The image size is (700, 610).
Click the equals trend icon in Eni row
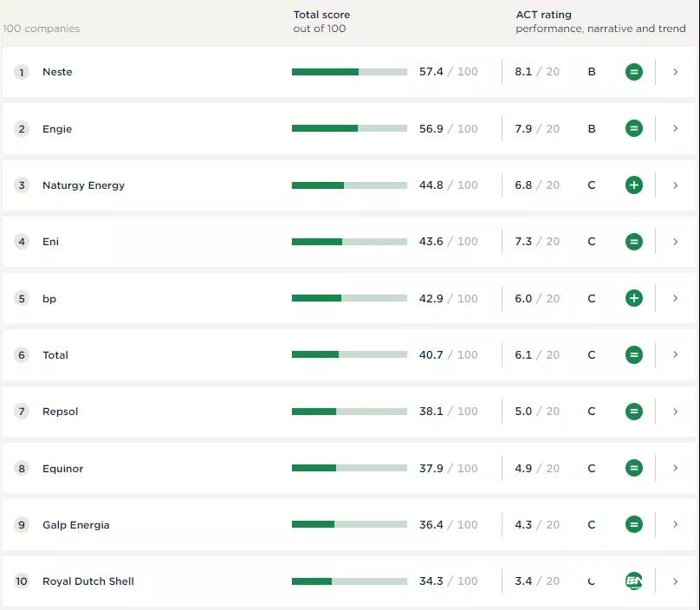tap(634, 242)
